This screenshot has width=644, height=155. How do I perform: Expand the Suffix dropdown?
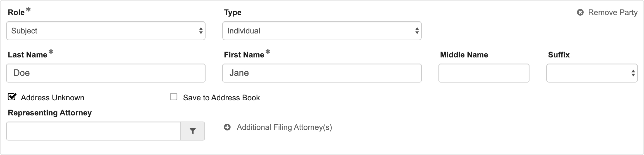tap(592, 73)
